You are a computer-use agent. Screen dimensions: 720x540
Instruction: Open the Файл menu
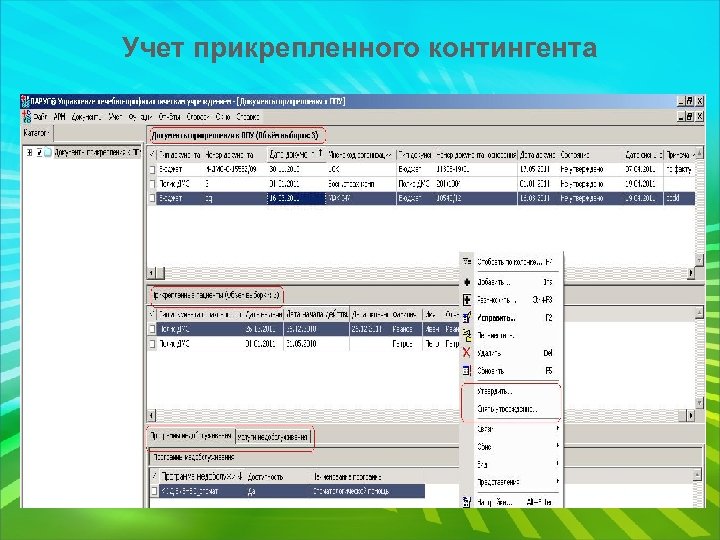[x=40, y=117]
